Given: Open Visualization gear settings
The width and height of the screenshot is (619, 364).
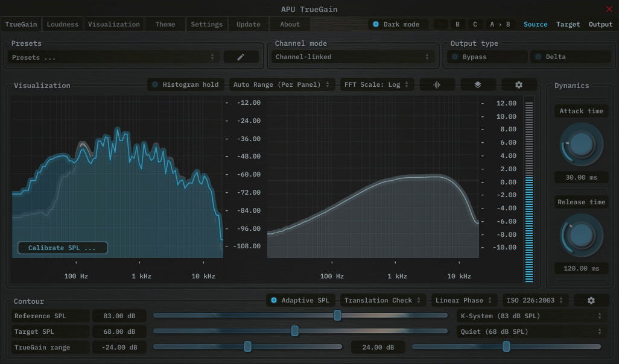Looking at the screenshot, I should tap(518, 85).
